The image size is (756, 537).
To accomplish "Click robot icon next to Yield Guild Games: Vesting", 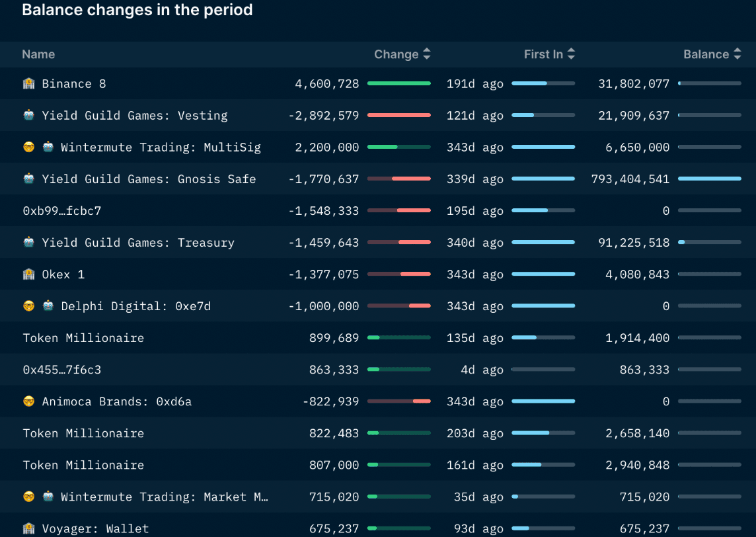I will 28,116.
